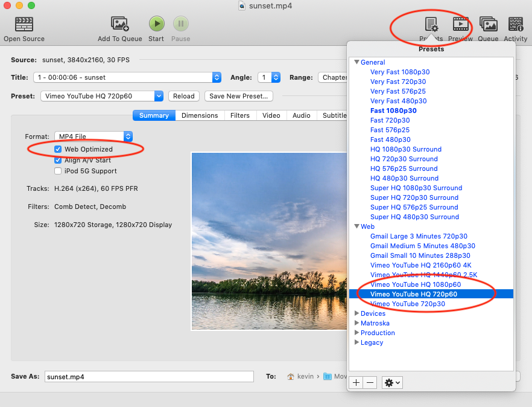Image resolution: width=532 pixels, height=407 pixels.
Task: Click the Save New Preset button
Action: (x=239, y=96)
